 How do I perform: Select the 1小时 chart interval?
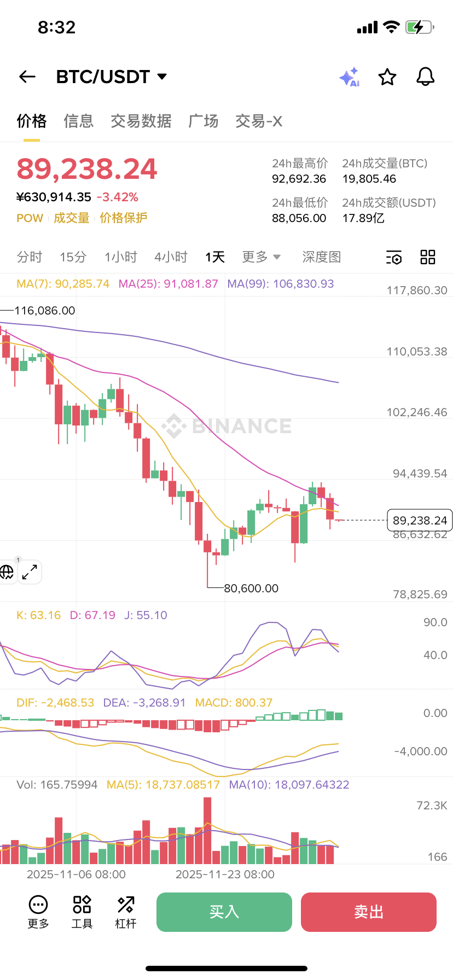121,257
